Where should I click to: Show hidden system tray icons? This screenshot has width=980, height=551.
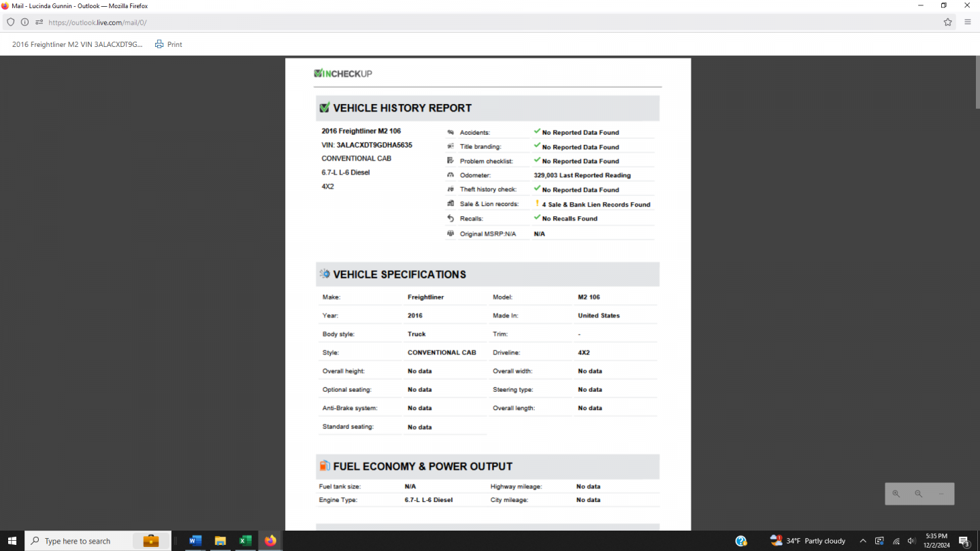point(863,541)
